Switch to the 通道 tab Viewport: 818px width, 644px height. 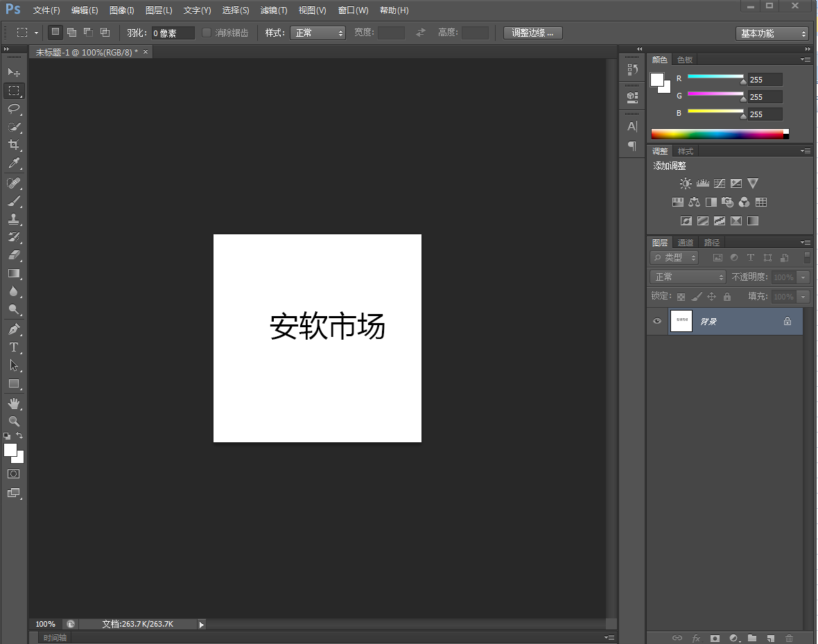coord(685,243)
